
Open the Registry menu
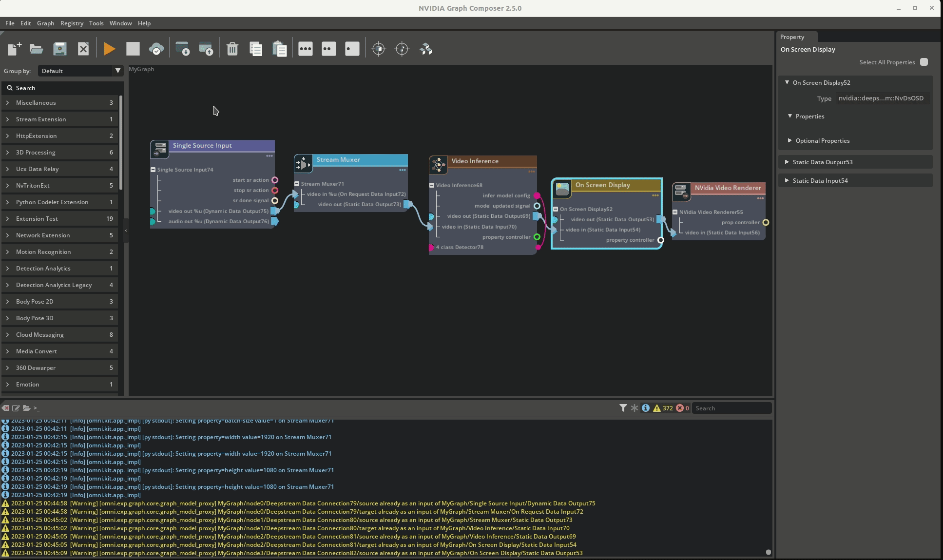pyautogui.click(x=72, y=23)
